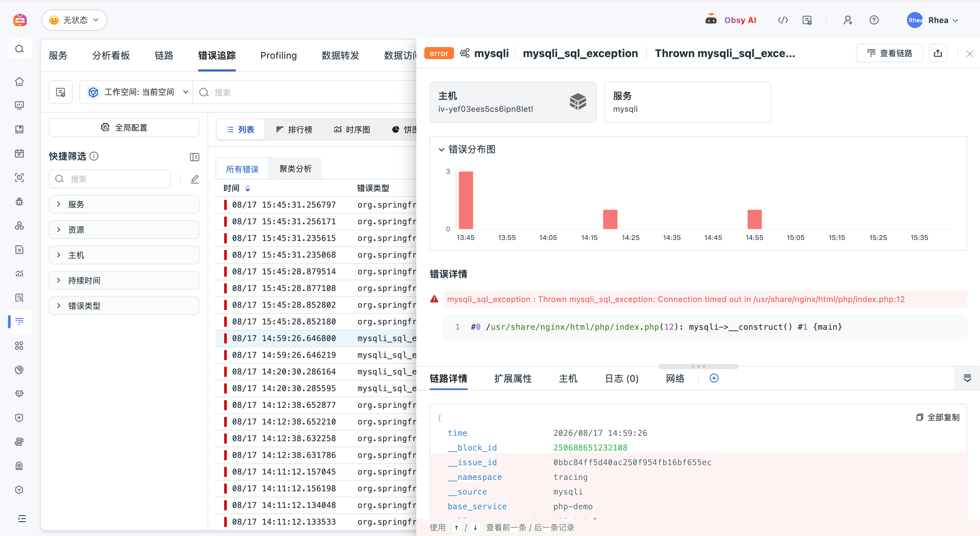Image resolution: width=980 pixels, height=536 pixels.
Task: Click the add tab plus icon
Action: (714, 378)
